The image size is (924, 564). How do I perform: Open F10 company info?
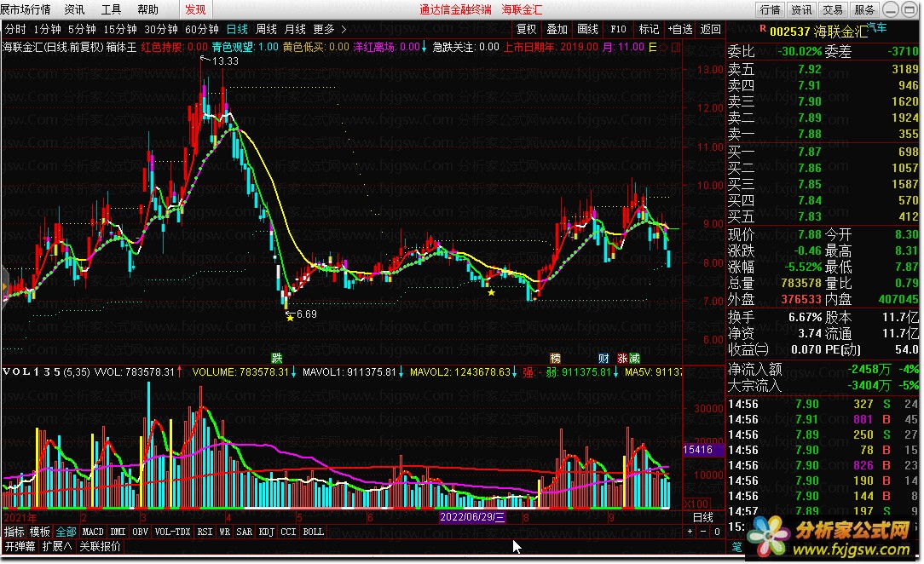(618, 29)
